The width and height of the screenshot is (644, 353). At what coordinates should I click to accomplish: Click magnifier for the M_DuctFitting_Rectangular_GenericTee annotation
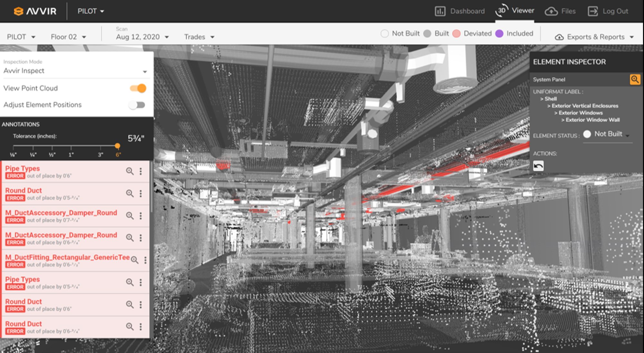click(135, 260)
